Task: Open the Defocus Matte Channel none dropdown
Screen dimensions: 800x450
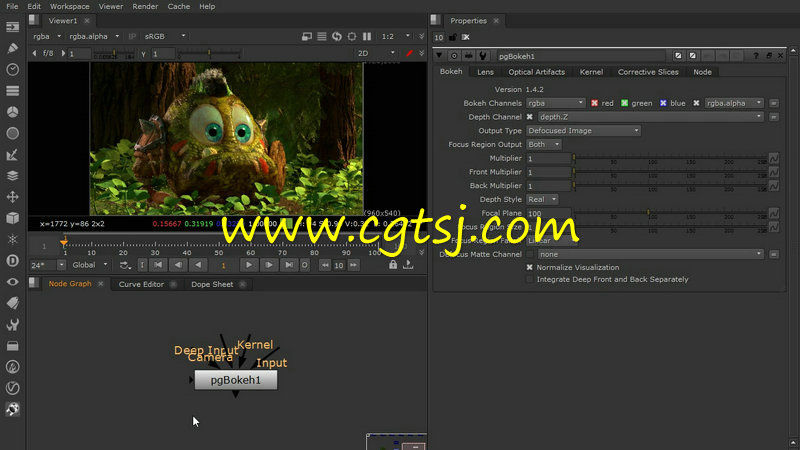Action: point(651,254)
